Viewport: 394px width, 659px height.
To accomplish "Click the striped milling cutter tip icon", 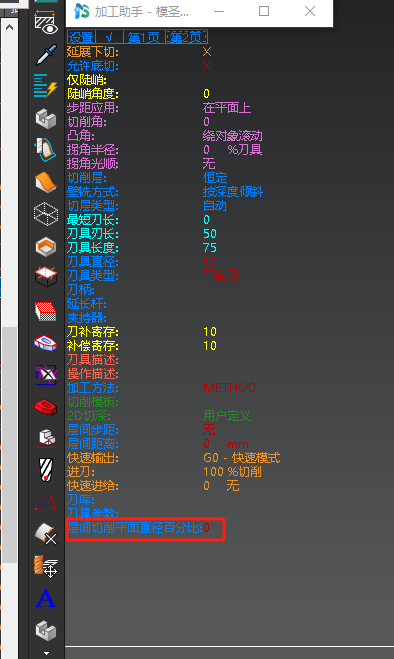I will click(x=45, y=470).
